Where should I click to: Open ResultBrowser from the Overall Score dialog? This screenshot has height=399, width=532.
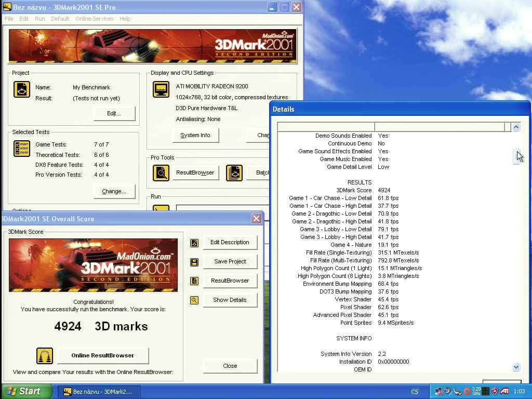tap(230, 281)
